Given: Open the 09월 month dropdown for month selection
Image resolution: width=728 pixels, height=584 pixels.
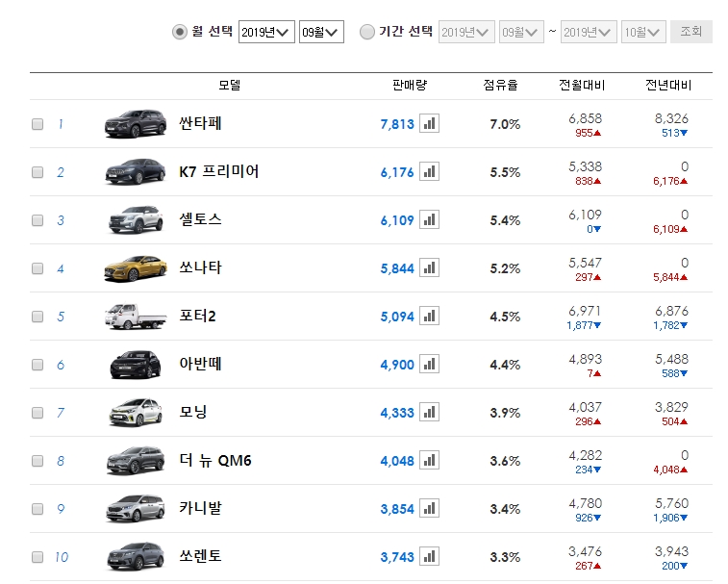Looking at the screenshot, I should (x=321, y=32).
